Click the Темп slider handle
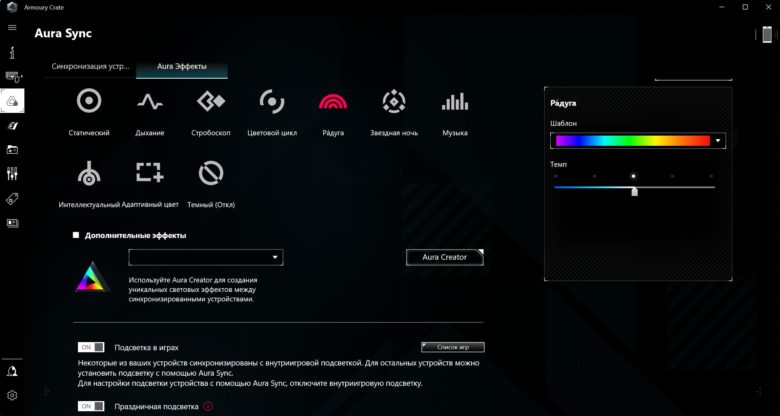The image size is (780, 416). pyautogui.click(x=634, y=192)
